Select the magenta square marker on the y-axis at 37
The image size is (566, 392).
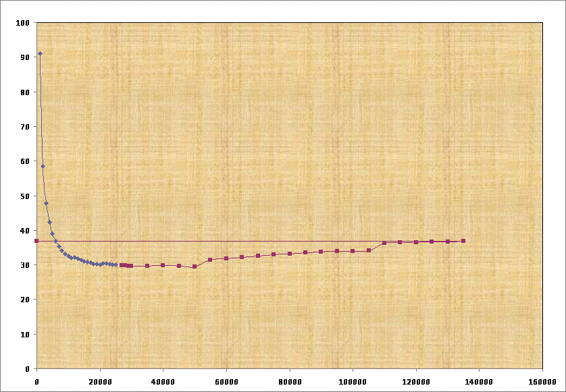coord(36,241)
